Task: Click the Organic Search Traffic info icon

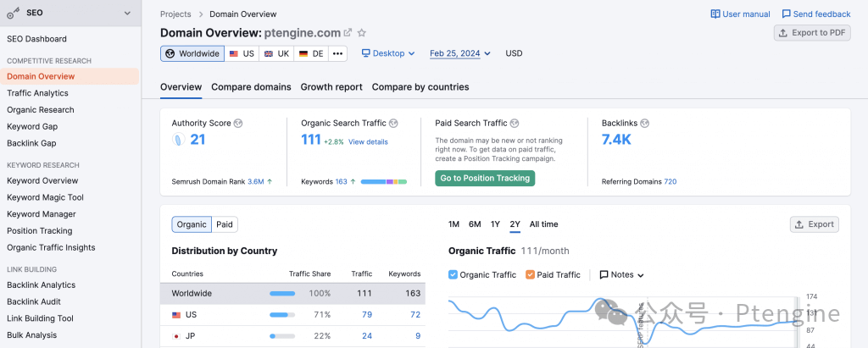Action: pyautogui.click(x=394, y=124)
